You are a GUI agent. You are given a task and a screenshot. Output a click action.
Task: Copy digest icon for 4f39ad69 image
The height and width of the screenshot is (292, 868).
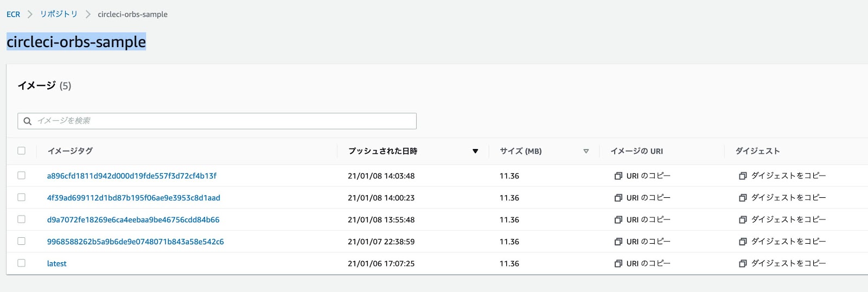(x=743, y=198)
